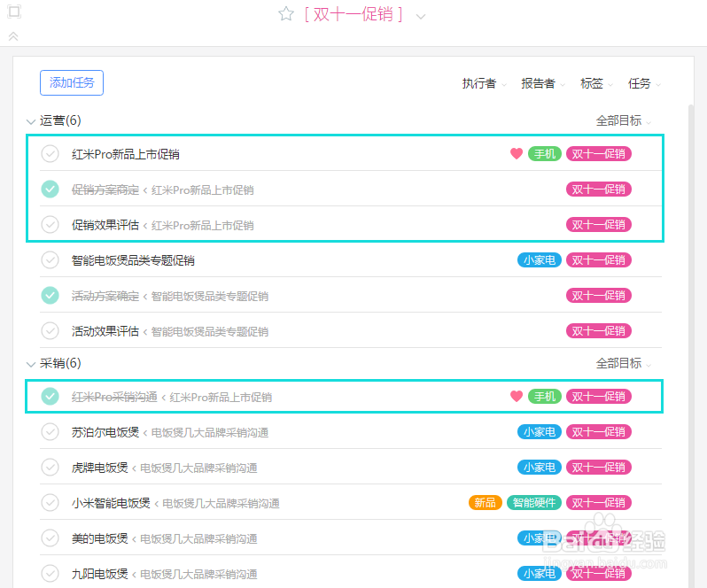Click parent link beside 活动效果评估

coord(210,331)
